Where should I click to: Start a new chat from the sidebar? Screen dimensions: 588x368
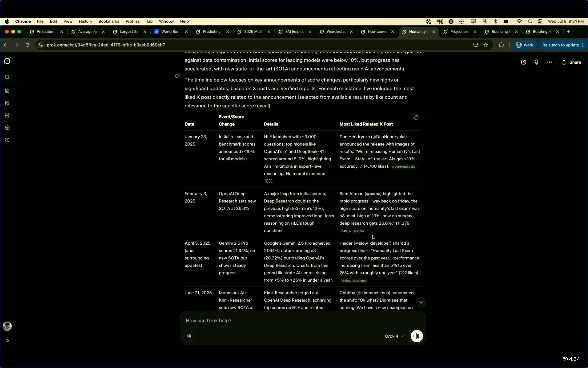(7, 91)
